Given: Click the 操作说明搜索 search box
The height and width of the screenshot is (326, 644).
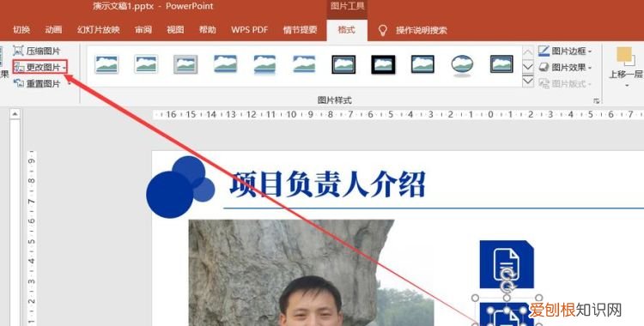Looking at the screenshot, I should (422, 30).
